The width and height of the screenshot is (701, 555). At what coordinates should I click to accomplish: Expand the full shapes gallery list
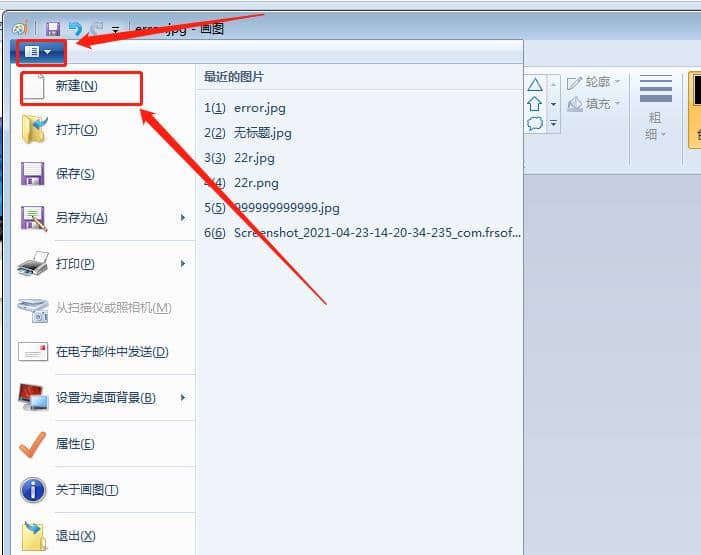point(553,123)
